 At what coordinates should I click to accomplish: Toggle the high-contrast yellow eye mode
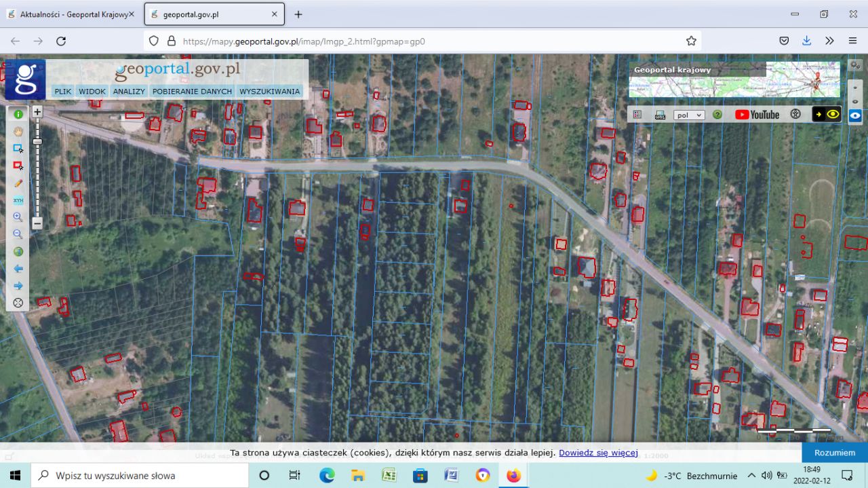tap(827, 114)
